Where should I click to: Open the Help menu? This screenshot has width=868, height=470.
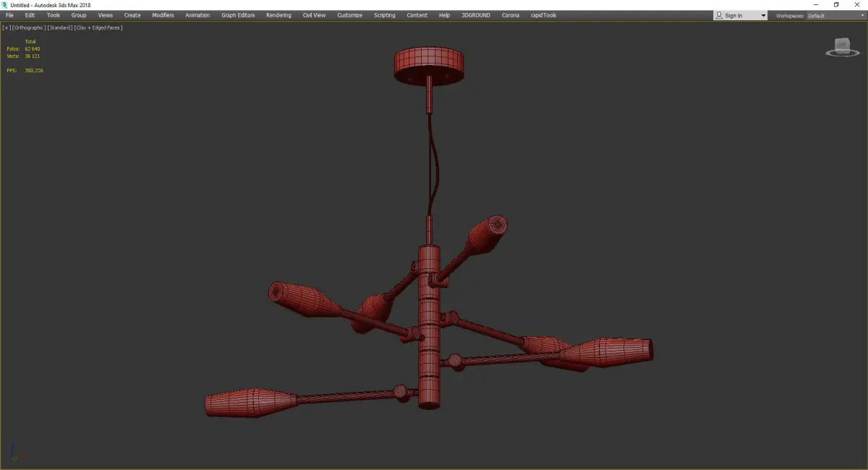pyautogui.click(x=444, y=15)
